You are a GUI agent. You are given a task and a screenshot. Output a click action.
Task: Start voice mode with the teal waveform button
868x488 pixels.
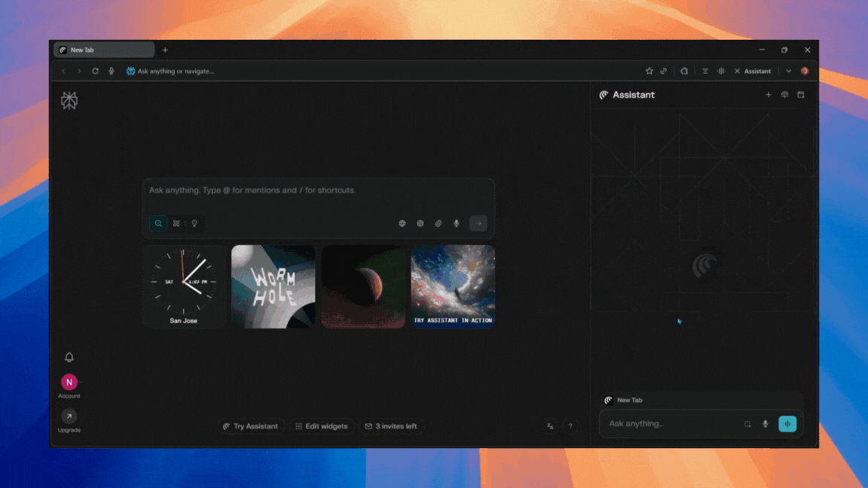pos(787,424)
